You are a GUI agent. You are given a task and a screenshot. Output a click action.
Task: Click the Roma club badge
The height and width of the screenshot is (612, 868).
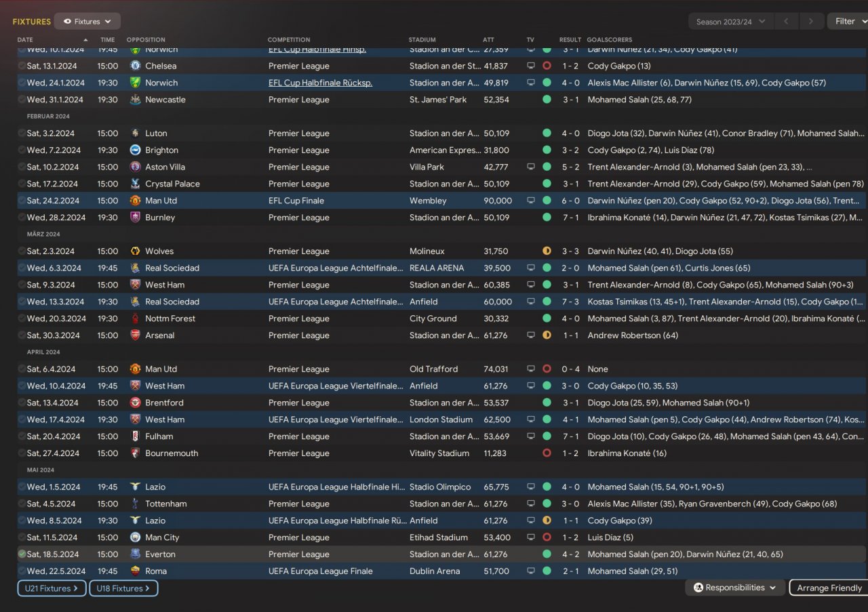[135, 571]
